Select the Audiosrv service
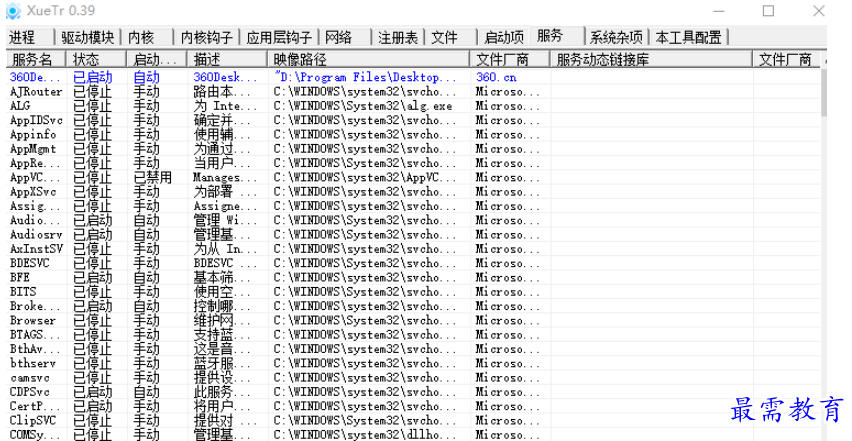 (x=36, y=235)
